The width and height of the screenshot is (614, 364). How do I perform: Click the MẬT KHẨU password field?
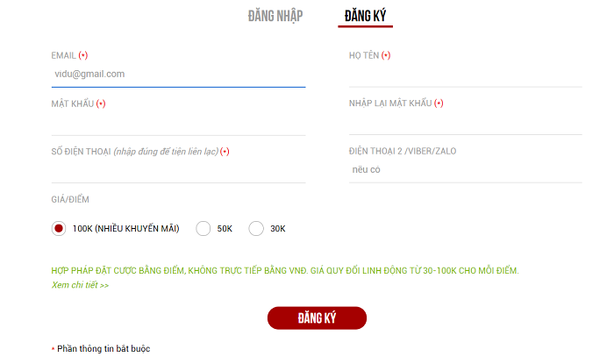pyautogui.click(x=179, y=123)
